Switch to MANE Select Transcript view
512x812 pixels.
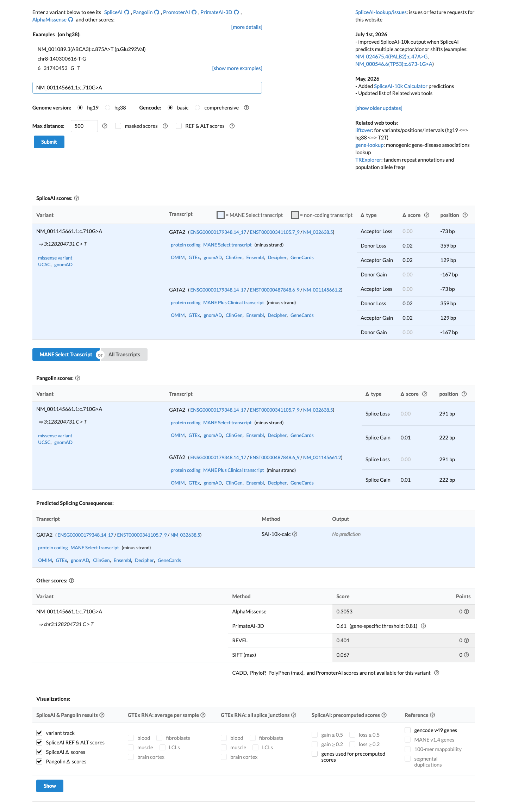tap(66, 355)
